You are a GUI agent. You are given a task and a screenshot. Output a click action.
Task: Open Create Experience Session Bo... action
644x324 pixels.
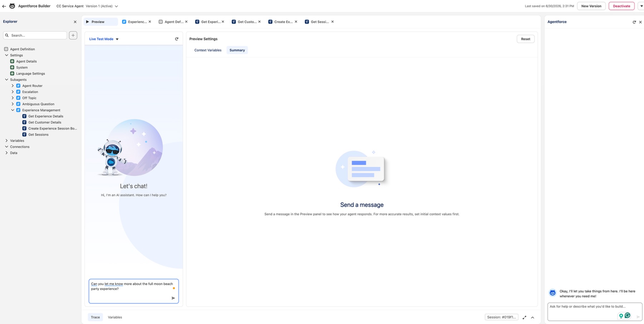point(53,128)
